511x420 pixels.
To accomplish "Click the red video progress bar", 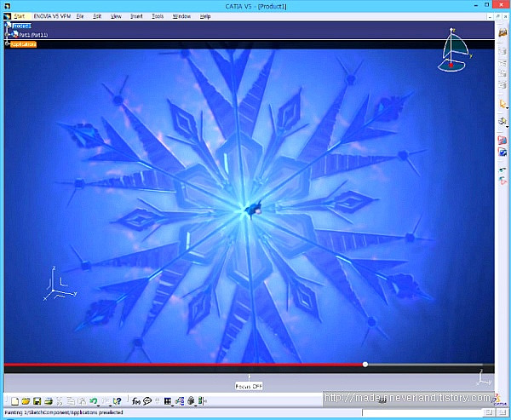I will 184,365.
